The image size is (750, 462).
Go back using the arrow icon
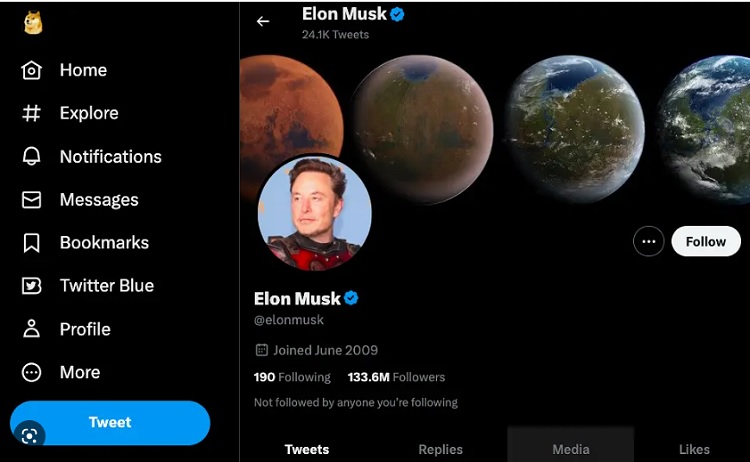click(x=263, y=21)
